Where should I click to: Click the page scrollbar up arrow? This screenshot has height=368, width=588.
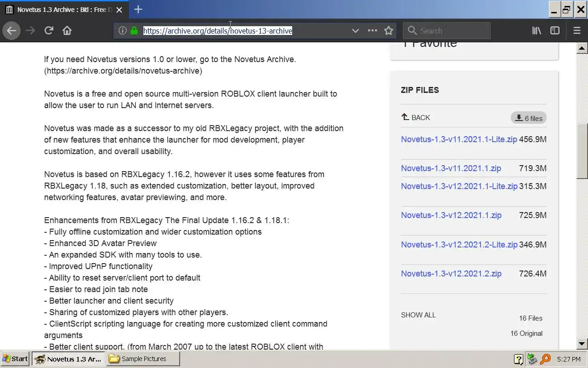pyautogui.click(x=582, y=48)
